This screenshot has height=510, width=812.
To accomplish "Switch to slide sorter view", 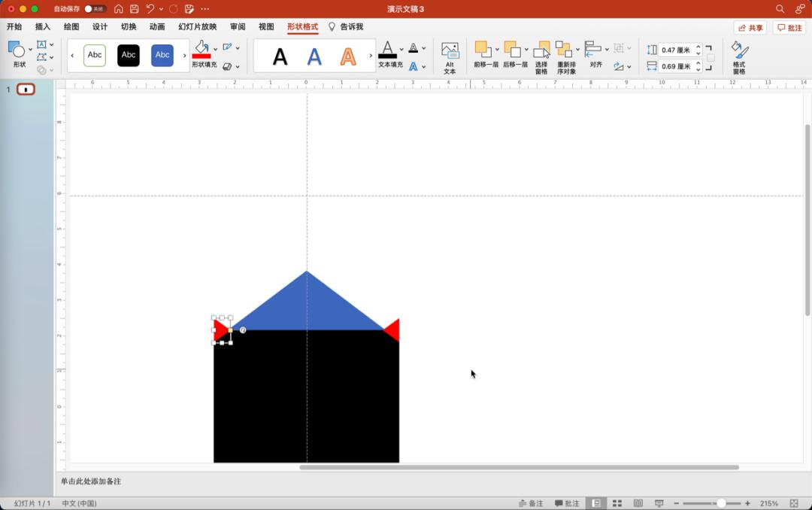I will click(x=617, y=503).
